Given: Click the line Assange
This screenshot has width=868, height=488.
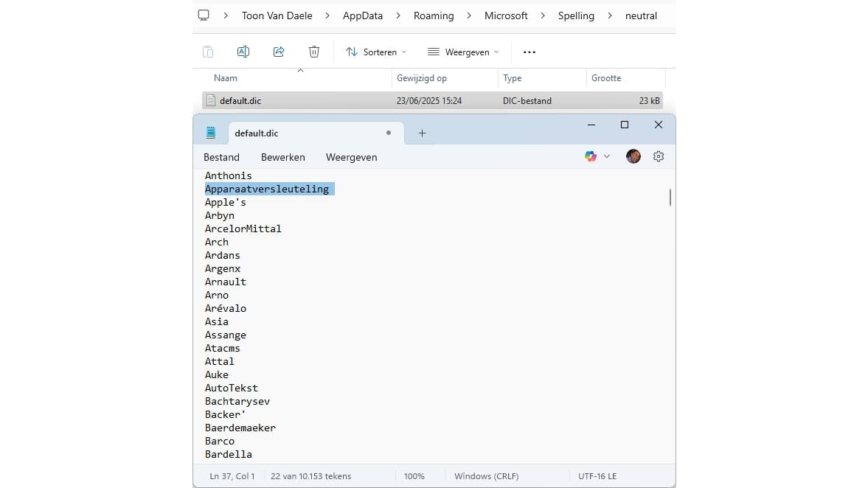Looking at the screenshot, I should (226, 335).
